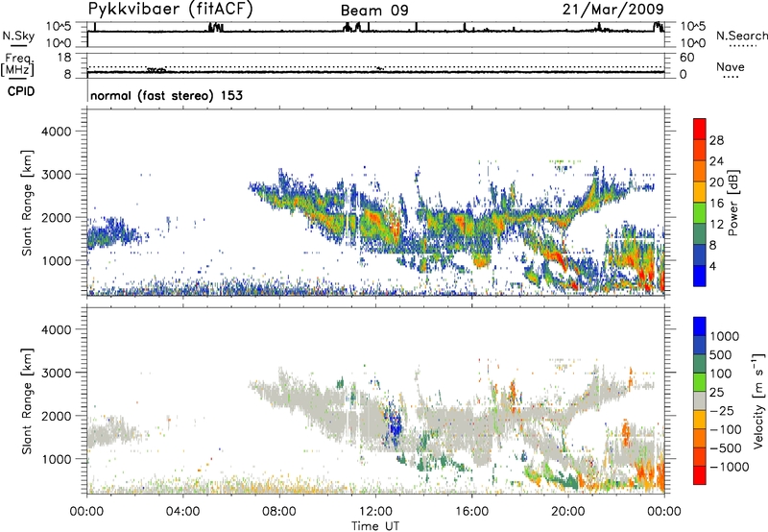Click the '18' frequency axis tick

click(x=64, y=58)
